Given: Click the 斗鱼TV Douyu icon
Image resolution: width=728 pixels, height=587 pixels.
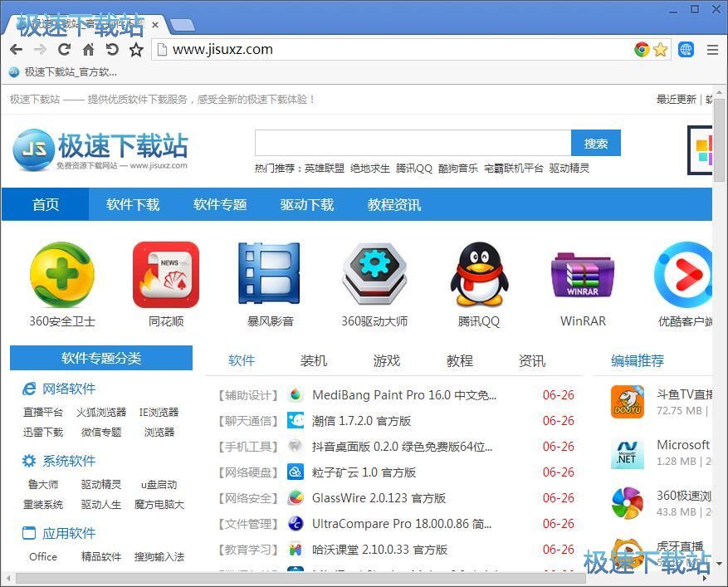Looking at the screenshot, I should 628,402.
